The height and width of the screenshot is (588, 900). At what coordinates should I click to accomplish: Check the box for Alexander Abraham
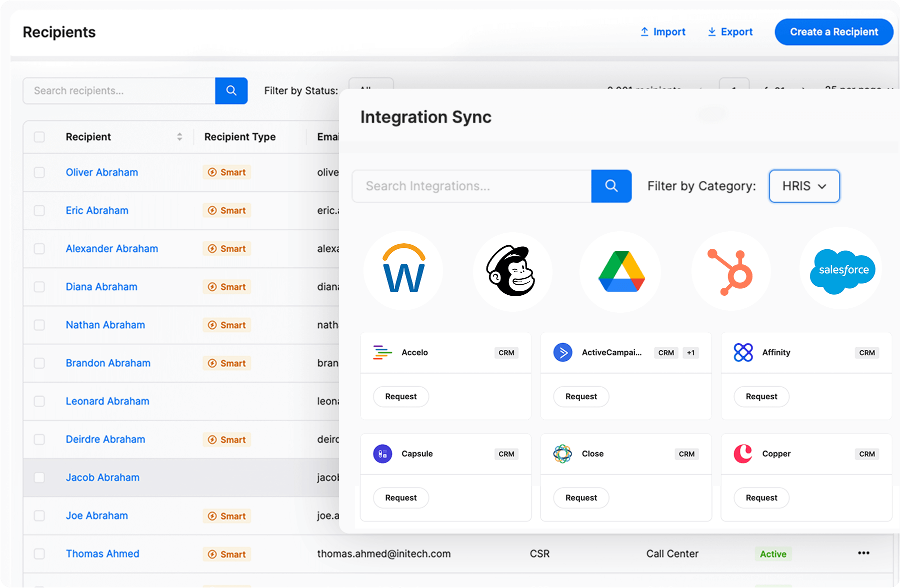[39, 249]
